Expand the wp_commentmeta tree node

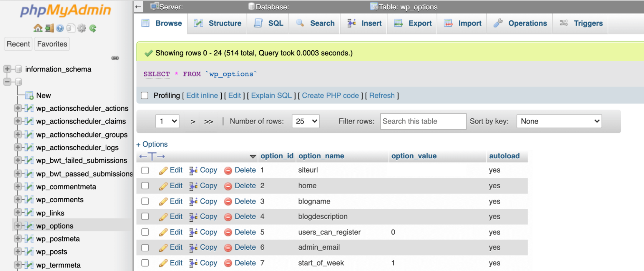18,186
